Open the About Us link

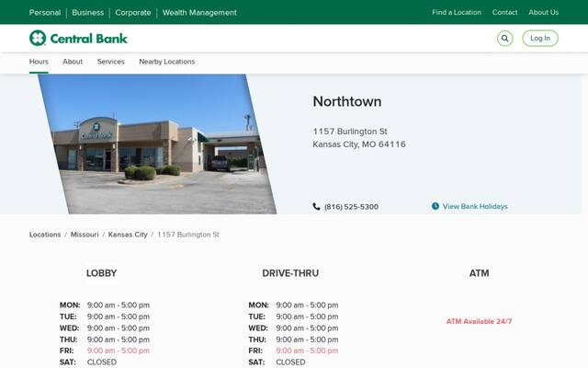coord(543,12)
